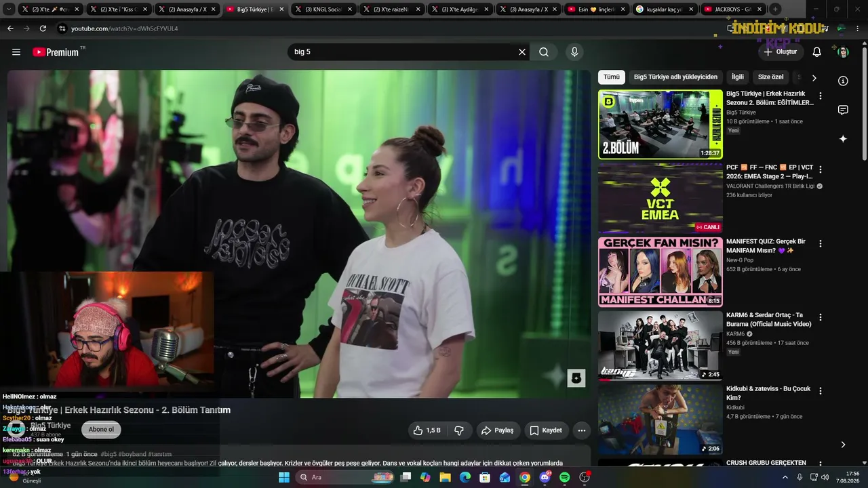Click the 'Paylaş' share button

497,430
